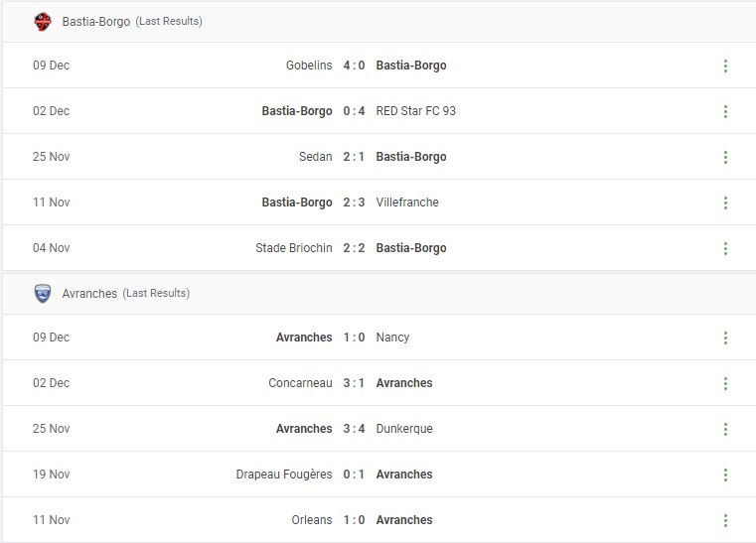Click options dots on Avranches vs Nancy row
Viewport: 756px width, 543px height.
[x=725, y=338]
